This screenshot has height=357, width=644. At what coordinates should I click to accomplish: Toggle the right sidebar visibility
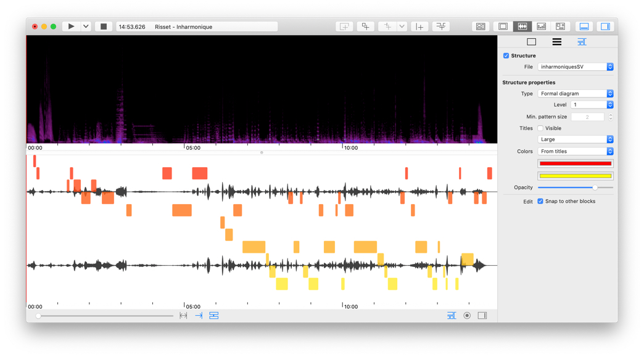tap(605, 27)
